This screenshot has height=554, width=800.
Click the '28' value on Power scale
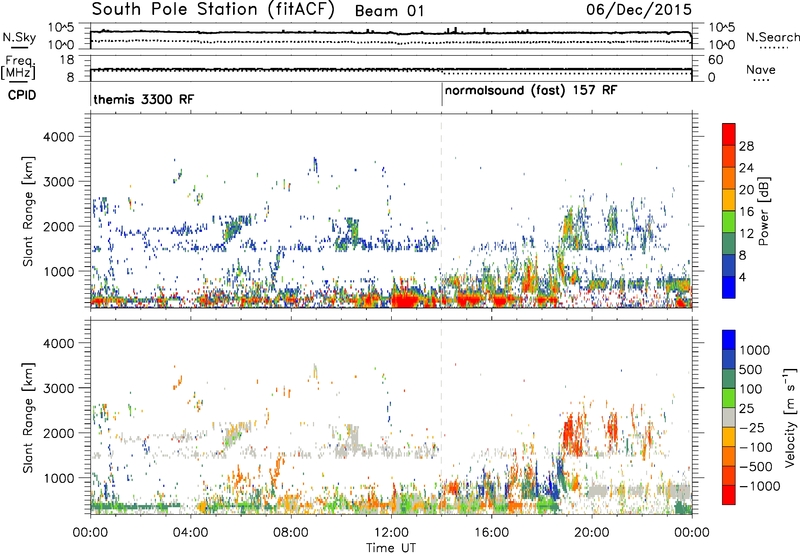[746, 146]
